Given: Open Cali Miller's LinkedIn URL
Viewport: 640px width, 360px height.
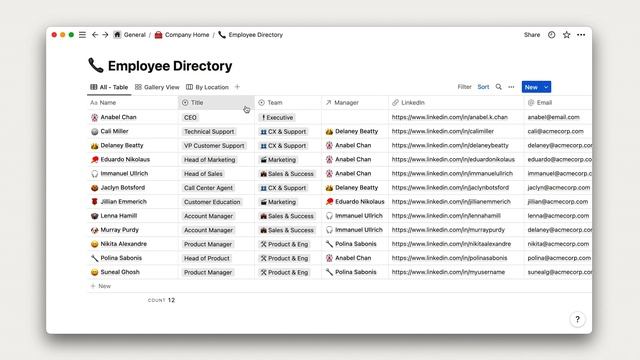Looking at the screenshot, I should click(443, 131).
